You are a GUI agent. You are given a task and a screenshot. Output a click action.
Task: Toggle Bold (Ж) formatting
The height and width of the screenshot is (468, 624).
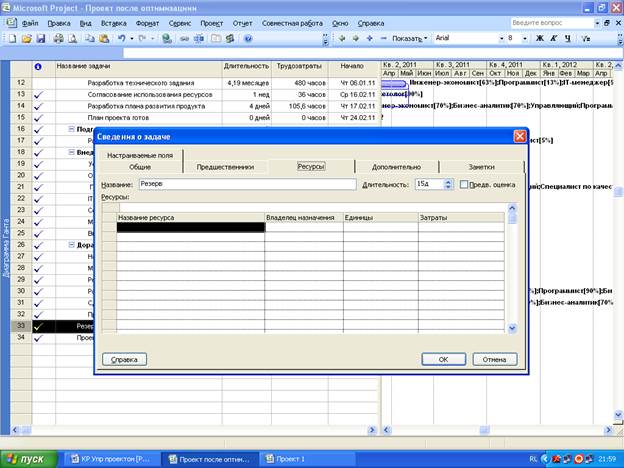539,38
